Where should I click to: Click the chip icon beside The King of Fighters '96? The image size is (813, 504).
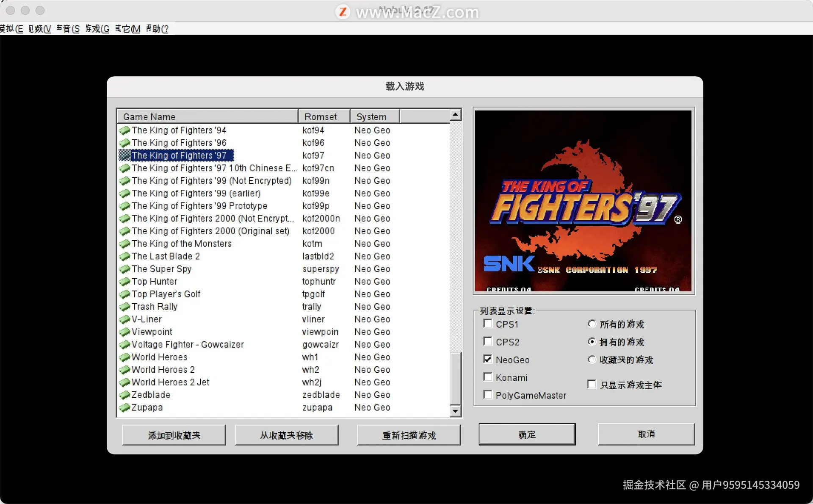pyautogui.click(x=124, y=143)
